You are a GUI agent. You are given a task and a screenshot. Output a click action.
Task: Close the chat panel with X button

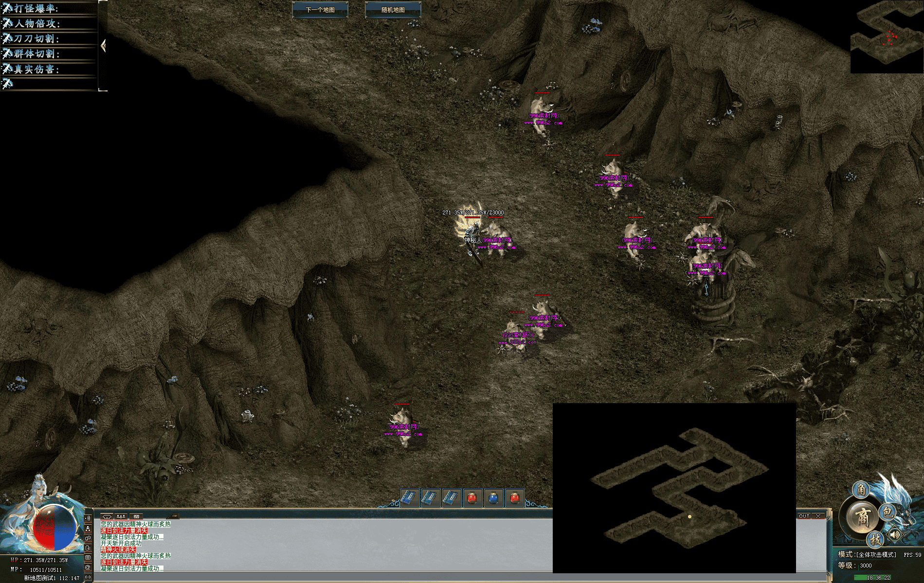(x=818, y=516)
